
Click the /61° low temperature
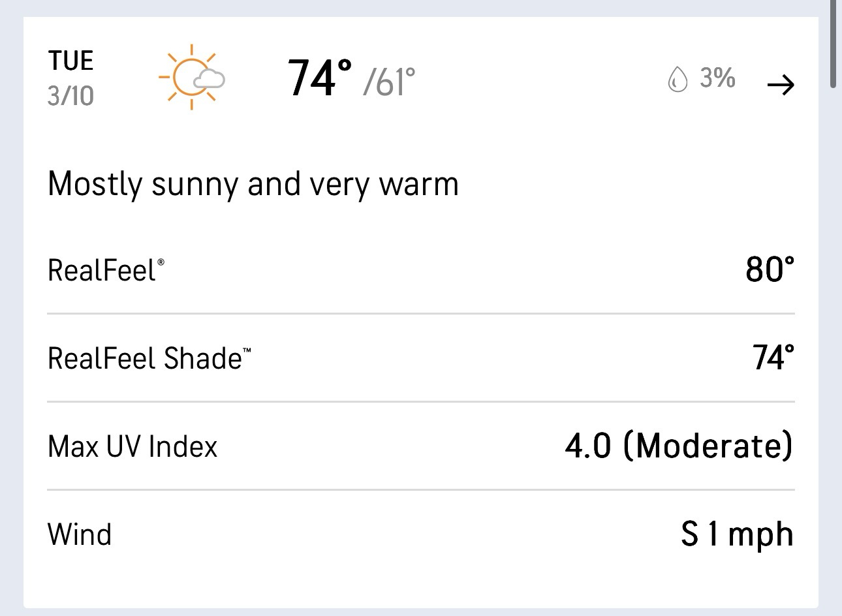point(389,82)
